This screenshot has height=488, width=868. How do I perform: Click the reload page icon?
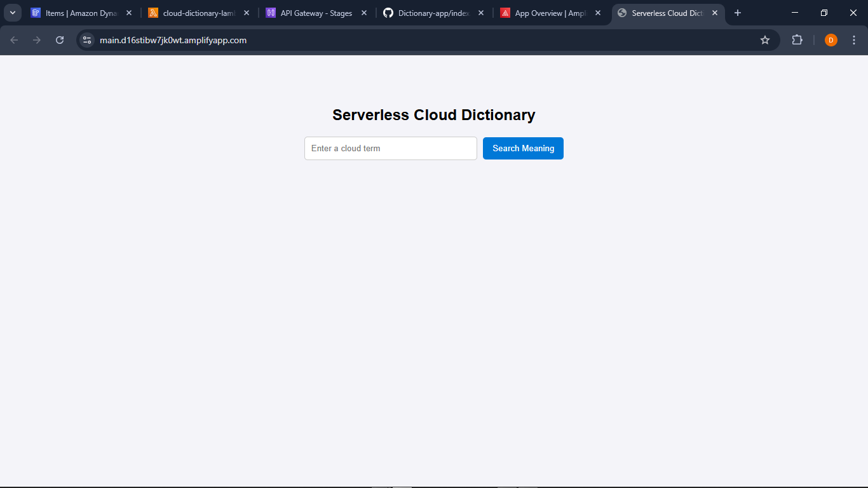tap(59, 39)
